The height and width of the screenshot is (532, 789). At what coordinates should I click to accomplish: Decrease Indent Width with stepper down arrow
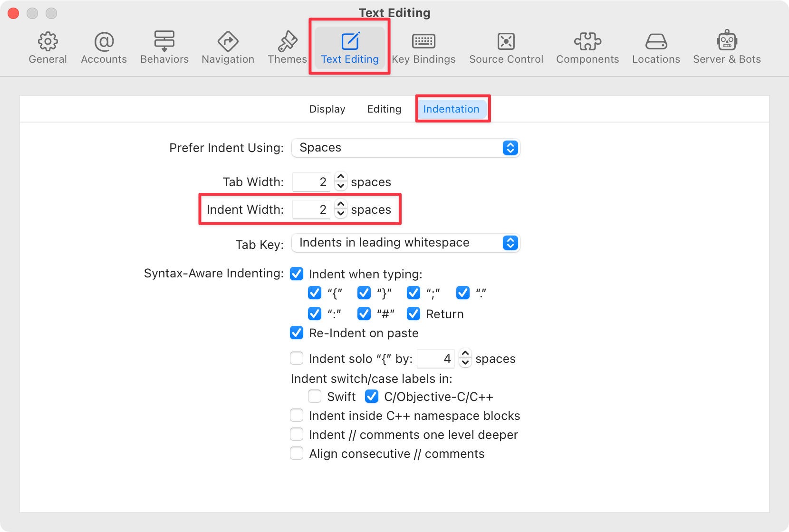(x=341, y=214)
